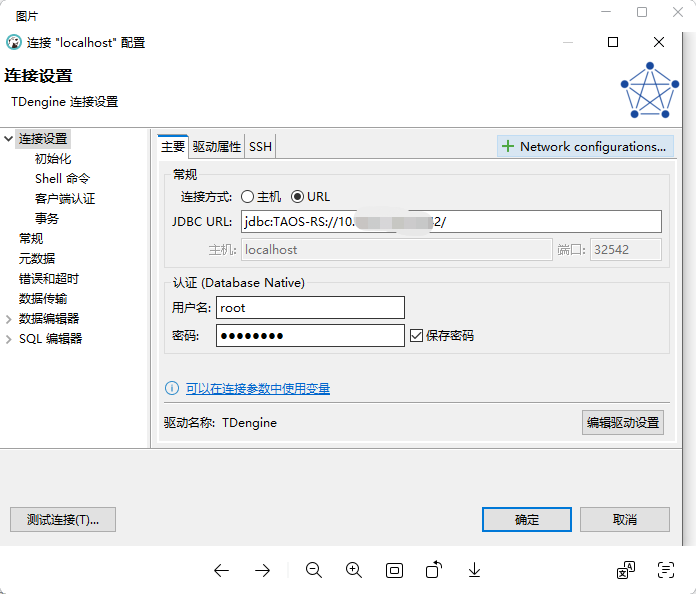Viewport: 696px width, 594px height.
Task: Select 初始化 in the settings tree
Action: [53, 158]
